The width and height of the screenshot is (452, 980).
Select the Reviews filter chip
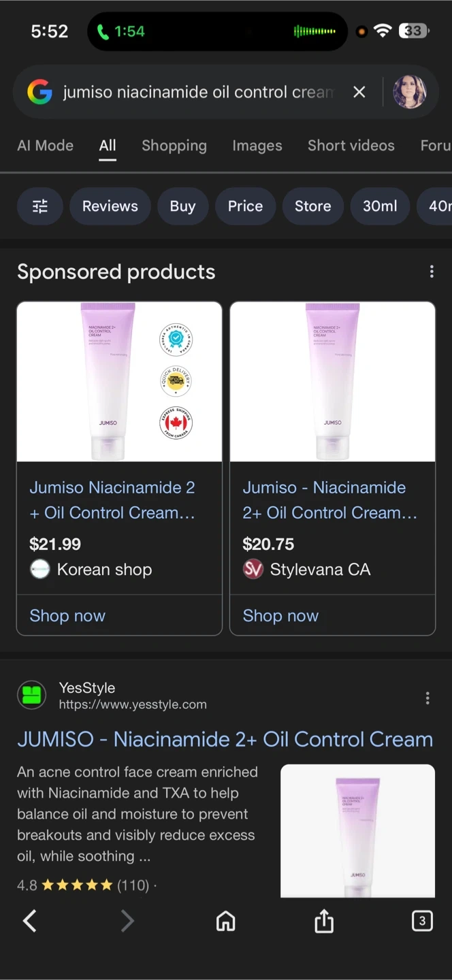tap(110, 206)
